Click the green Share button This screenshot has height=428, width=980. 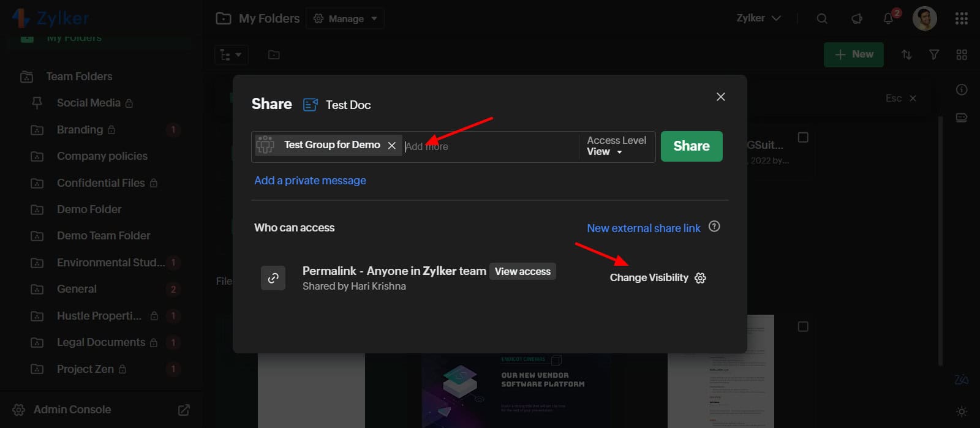[x=692, y=146]
